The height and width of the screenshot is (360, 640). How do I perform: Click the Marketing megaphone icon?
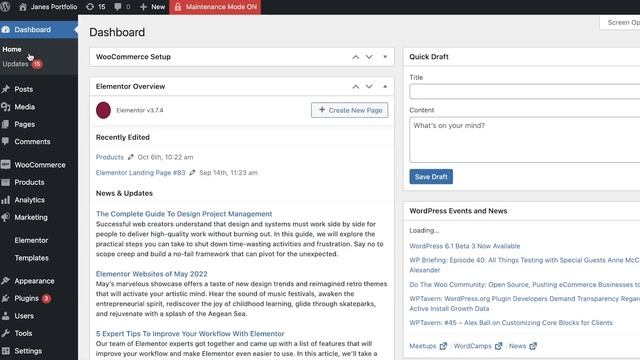(x=6, y=217)
